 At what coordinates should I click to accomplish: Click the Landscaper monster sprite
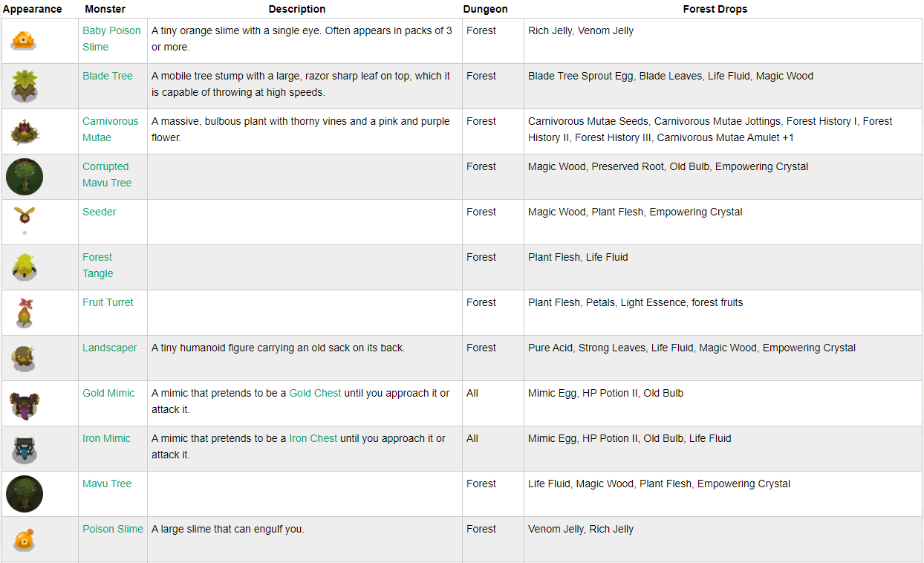coord(25,358)
